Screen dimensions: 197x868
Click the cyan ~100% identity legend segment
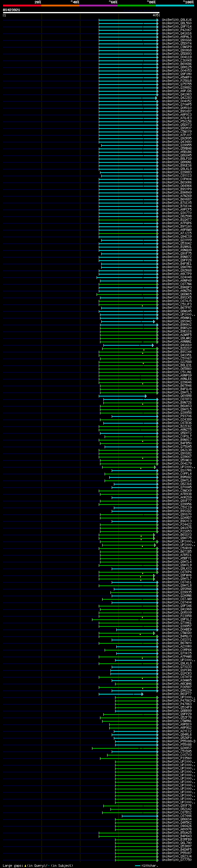[175, 6]
